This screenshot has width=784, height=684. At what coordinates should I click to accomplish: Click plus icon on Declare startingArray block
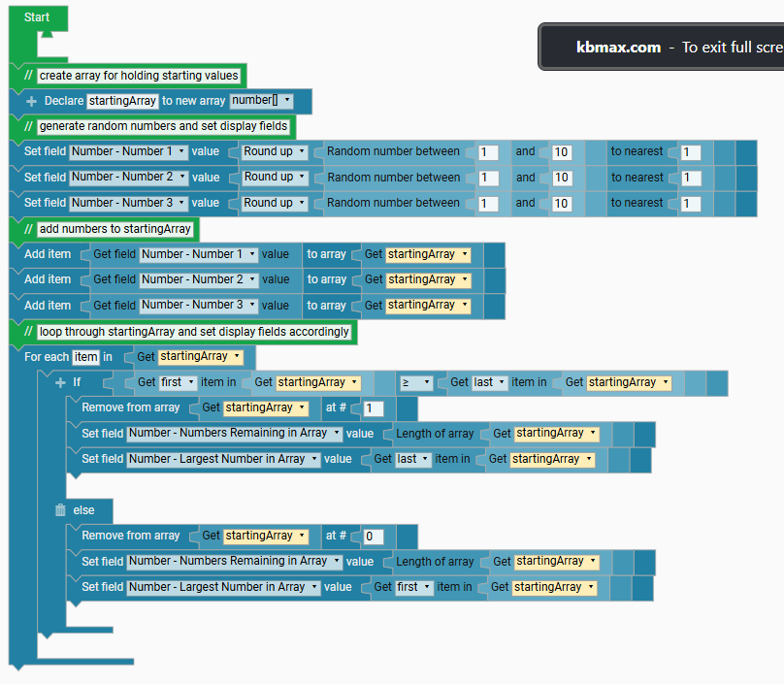pyautogui.click(x=31, y=102)
